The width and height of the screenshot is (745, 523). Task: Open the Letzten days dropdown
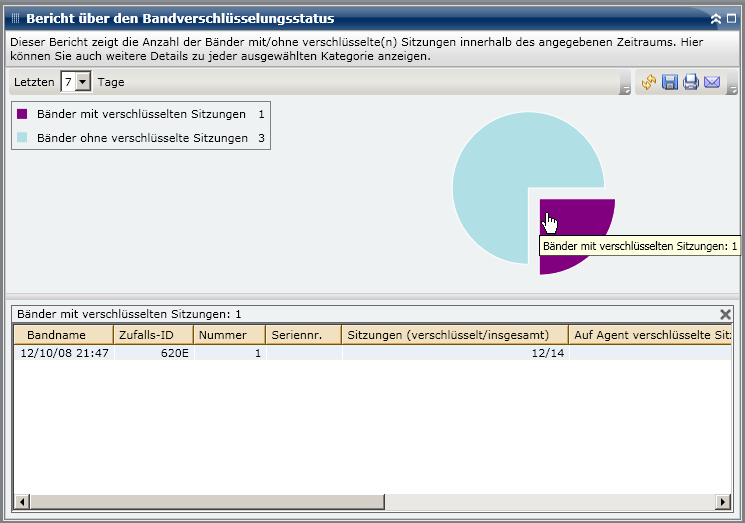tap(83, 82)
